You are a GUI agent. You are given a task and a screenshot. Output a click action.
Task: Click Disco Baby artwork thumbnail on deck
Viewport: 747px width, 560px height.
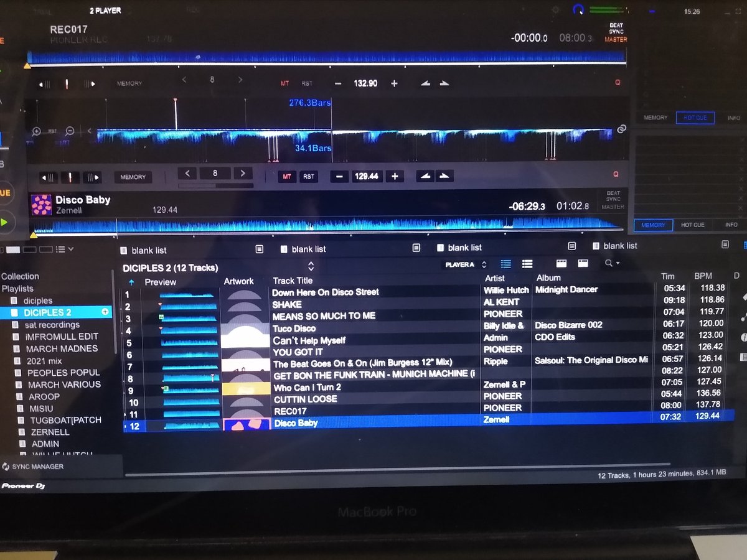coord(42,205)
